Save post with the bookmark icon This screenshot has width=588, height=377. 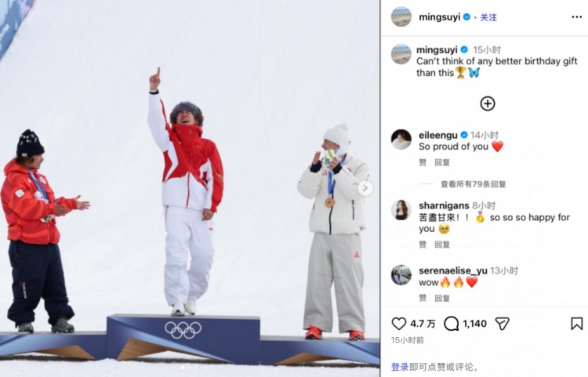pyautogui.click(x=576, y=324)
